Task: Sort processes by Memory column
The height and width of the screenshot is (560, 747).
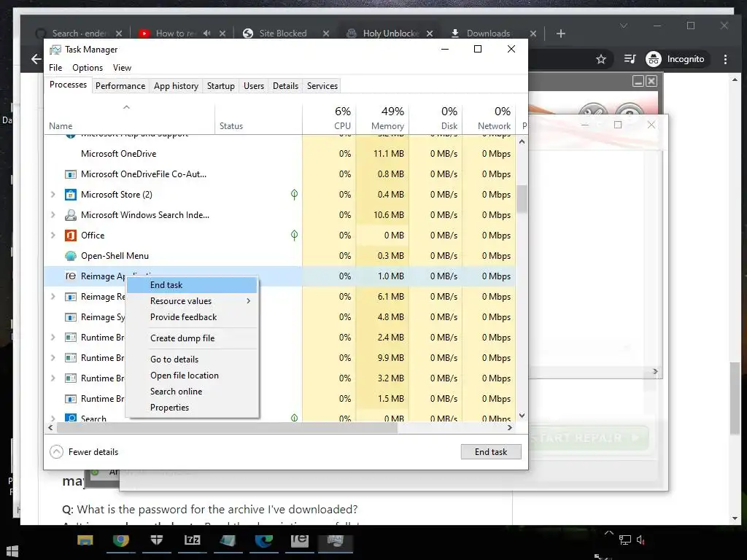Action: [x=382, y=118]
